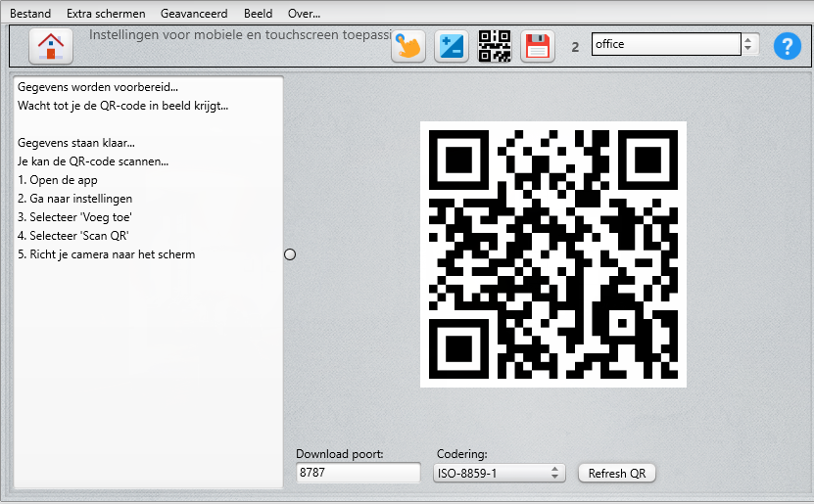814x504 pixels.
Task: Open the Beeld menu
Action: pos(258,14)
